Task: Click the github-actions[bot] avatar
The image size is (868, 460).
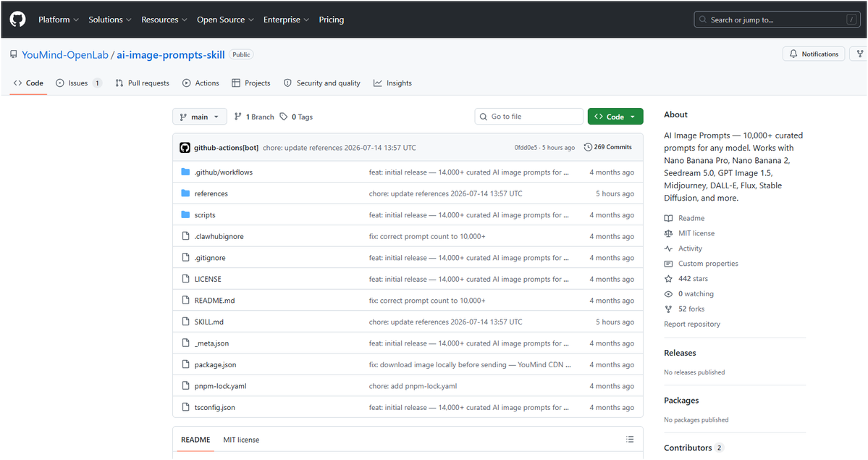Action: (x=185, y=148)
